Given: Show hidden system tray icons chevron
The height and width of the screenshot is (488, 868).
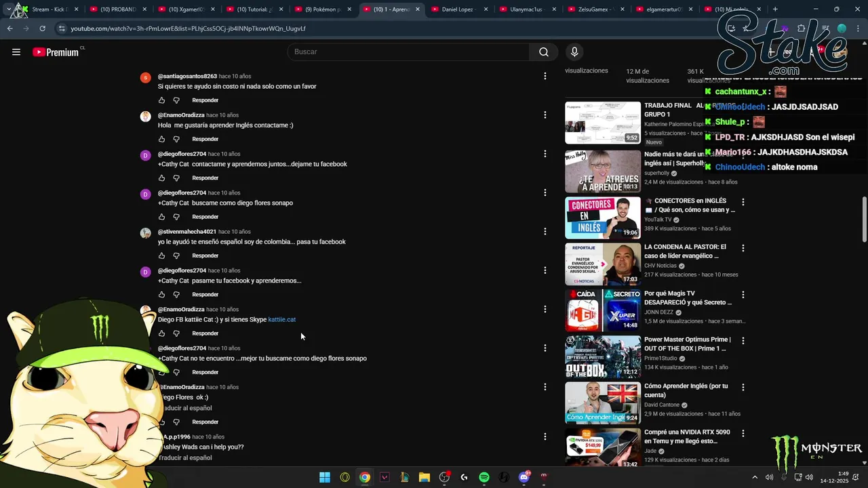Looking at the screenshot, I should [x=755, y=477].
